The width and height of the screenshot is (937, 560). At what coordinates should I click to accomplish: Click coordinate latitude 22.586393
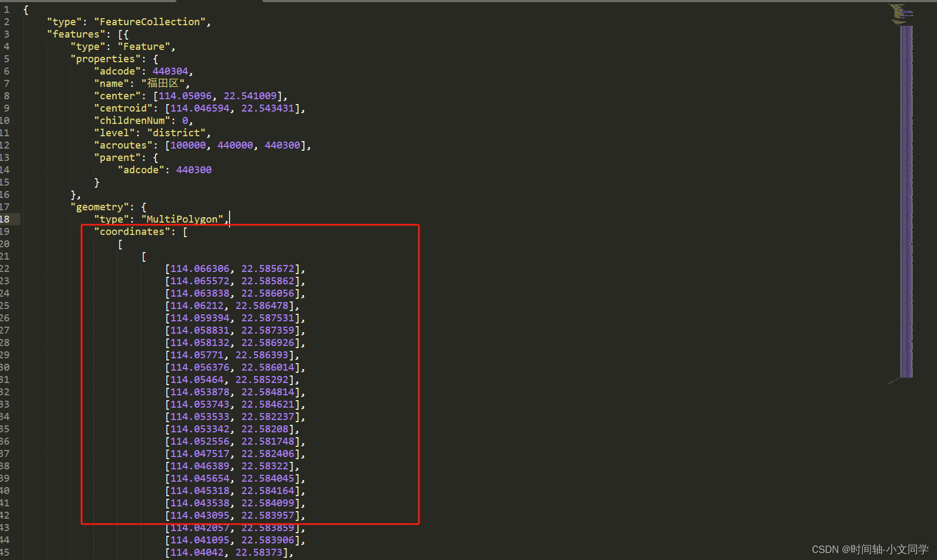(262, 355)
